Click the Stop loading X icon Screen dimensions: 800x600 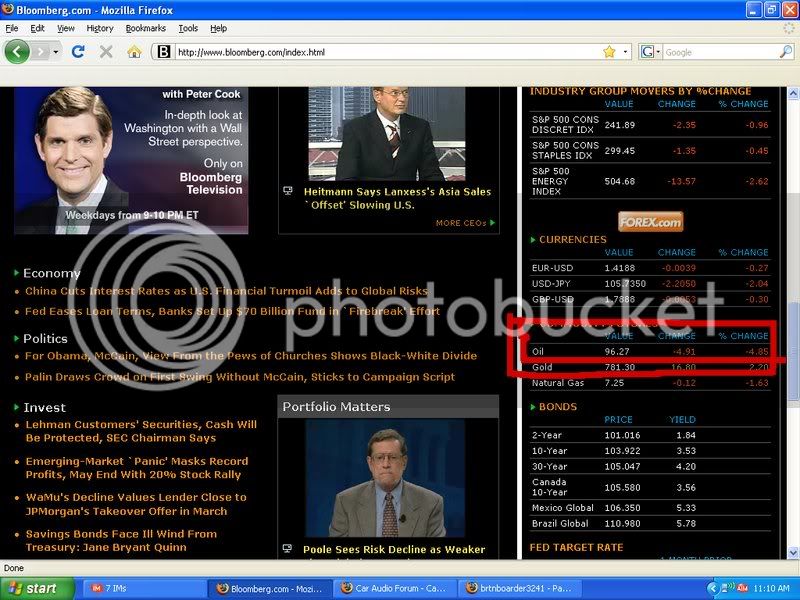(106, 52)
